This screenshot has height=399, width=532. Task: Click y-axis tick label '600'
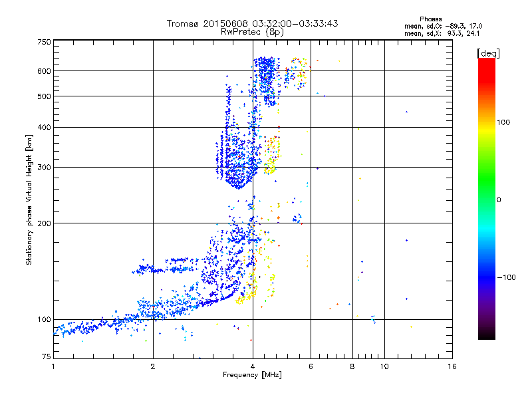click(45, 71)
